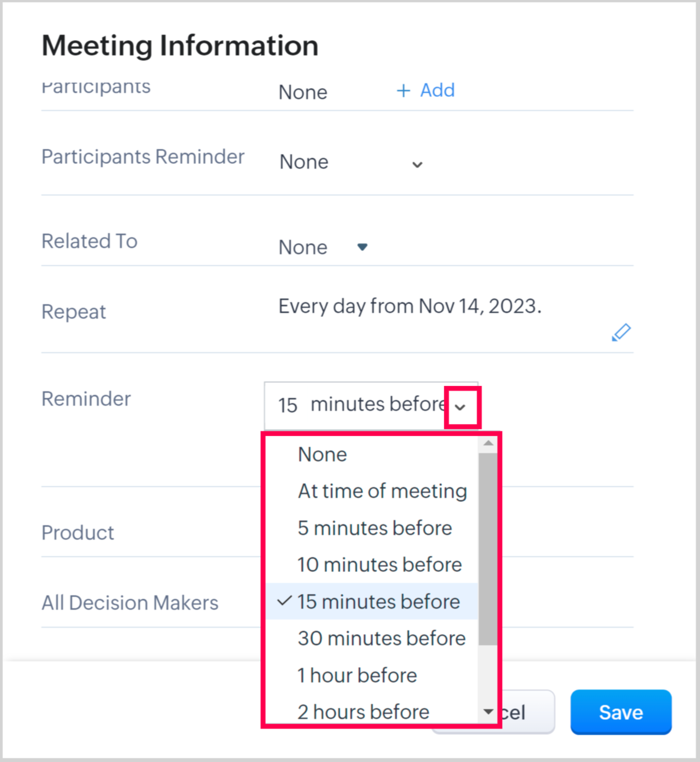Image resolution: width=700 pixels, height=762 pixels.
Task: Expand the Related To dropdown arrow
Action: (362, 247)
